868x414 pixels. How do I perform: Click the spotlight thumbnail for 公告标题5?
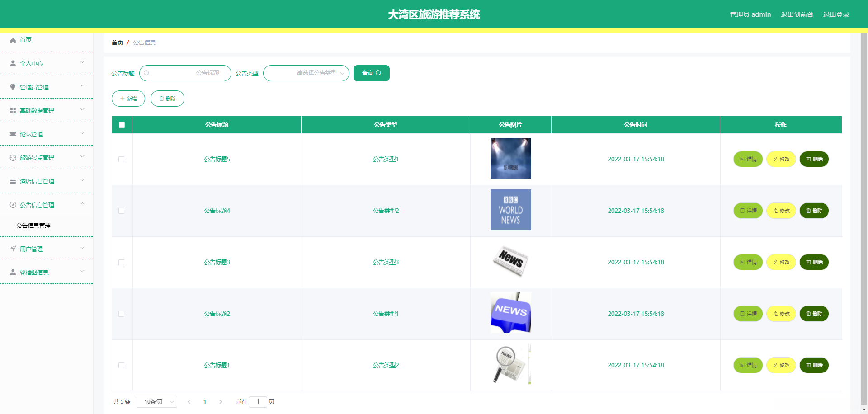[511, 158]
